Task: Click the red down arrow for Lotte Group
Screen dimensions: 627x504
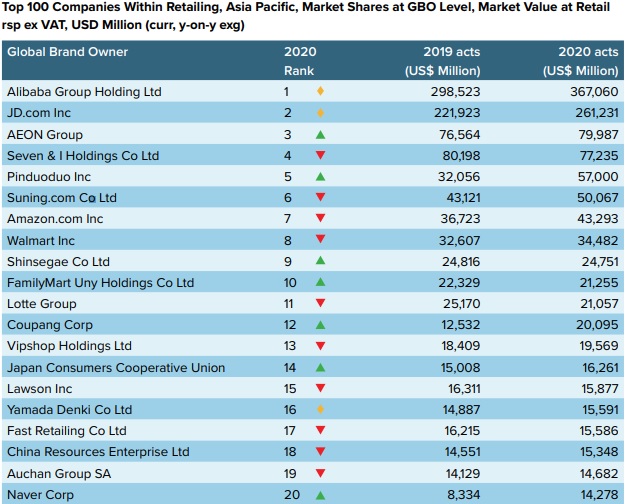Action: coord(320,303)
